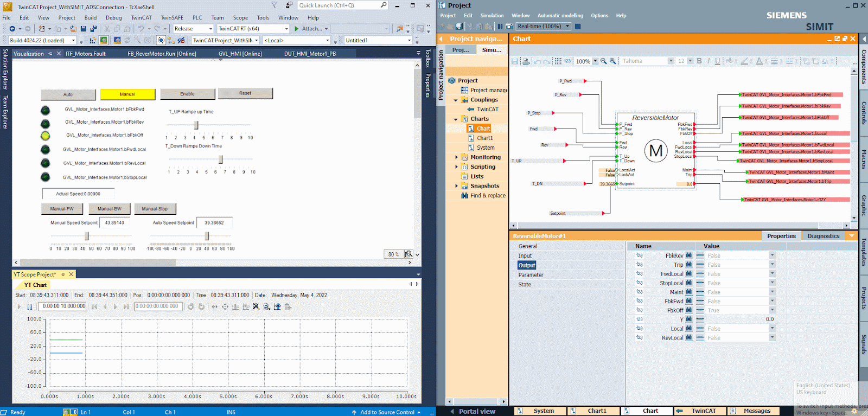868x416 pixels.
Task: Toggle Auto mode button in Visualization
Action: coord(68,94)
